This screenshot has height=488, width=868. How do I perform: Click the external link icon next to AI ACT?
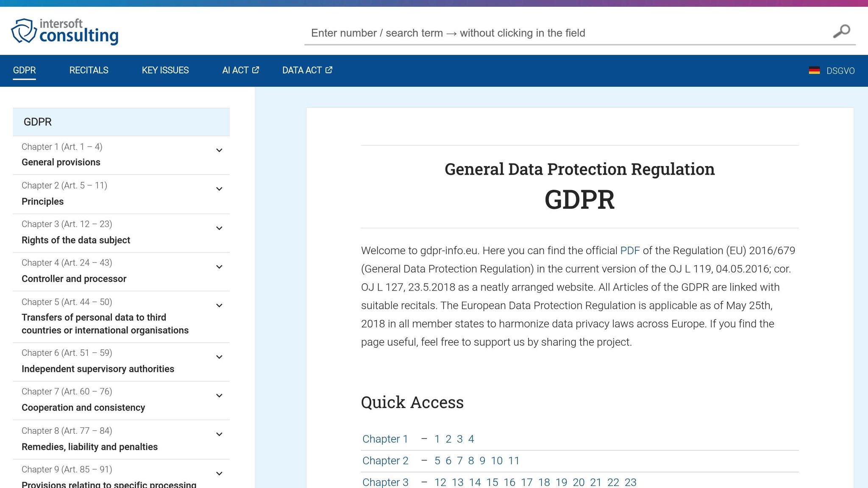255,70
